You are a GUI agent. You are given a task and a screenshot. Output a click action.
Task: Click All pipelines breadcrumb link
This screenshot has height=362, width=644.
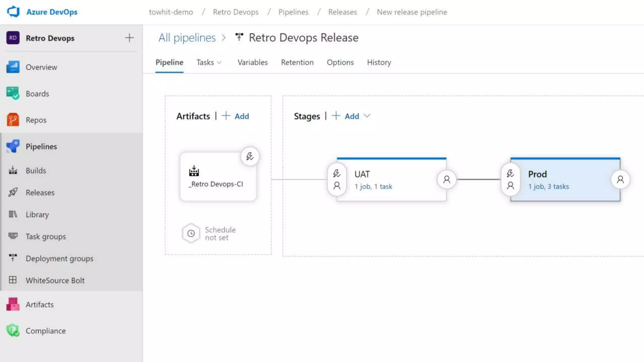(x=187, y=38)
